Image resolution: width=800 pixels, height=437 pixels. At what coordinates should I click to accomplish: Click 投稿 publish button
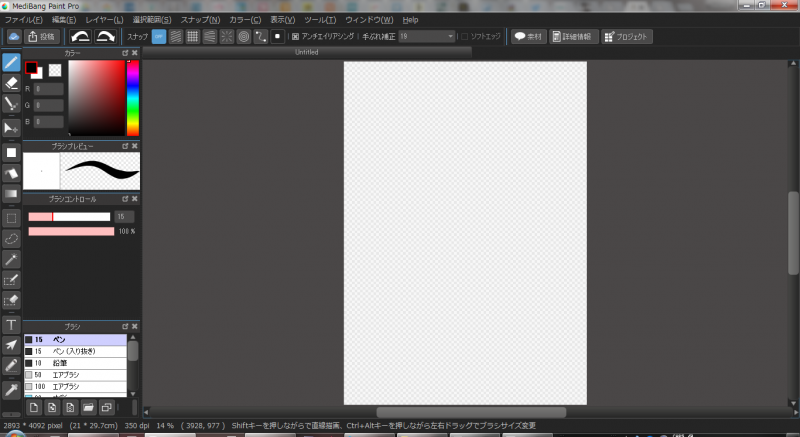(x=42, y=37)
